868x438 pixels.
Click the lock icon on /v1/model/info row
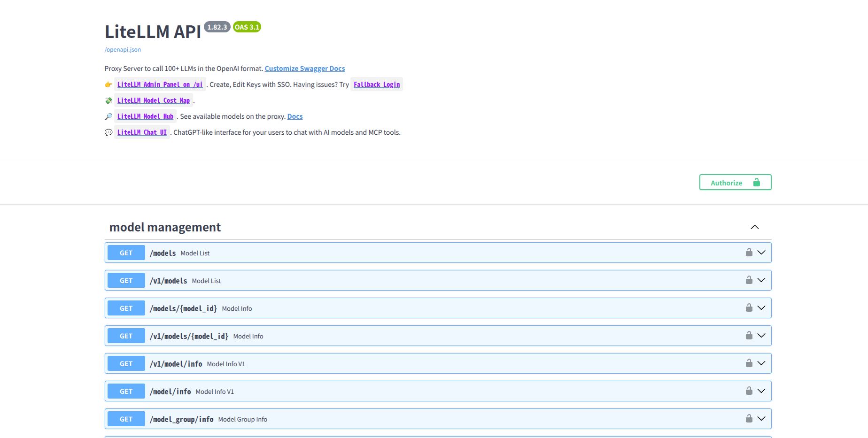coord(749,363)
